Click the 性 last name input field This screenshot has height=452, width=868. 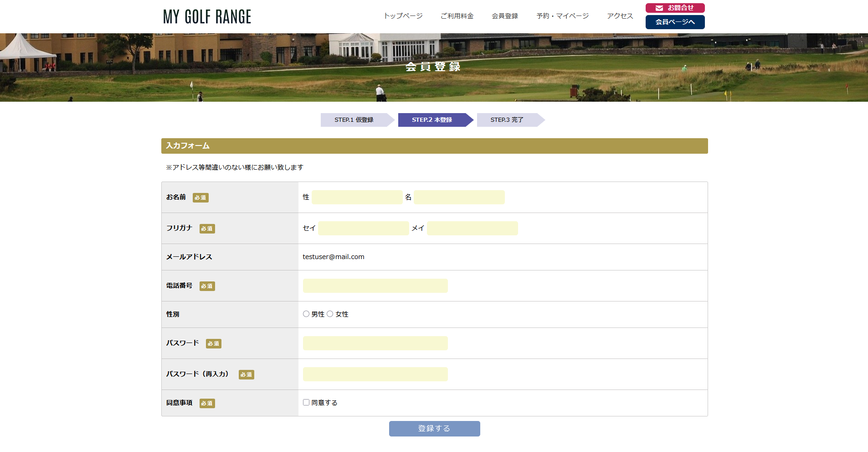click(x=357, y=197)
